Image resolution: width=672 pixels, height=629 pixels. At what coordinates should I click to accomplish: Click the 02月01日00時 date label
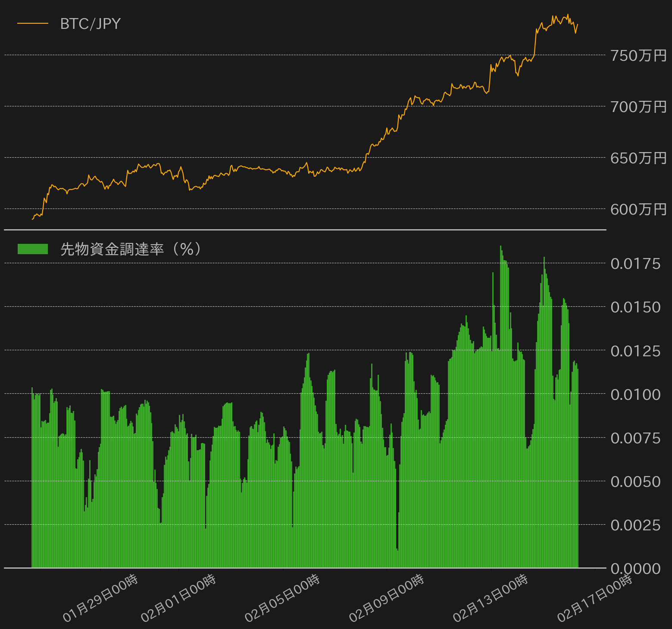coord(178,598)
